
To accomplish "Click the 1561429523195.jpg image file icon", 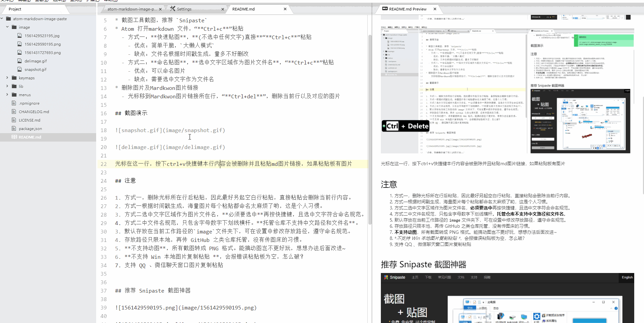I will click(x=20, y=35).
